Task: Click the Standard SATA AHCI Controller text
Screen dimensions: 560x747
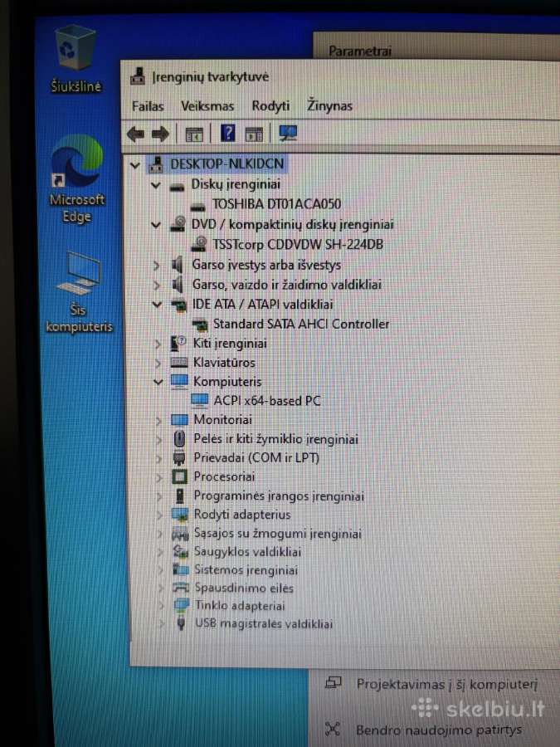Action: 301,324
